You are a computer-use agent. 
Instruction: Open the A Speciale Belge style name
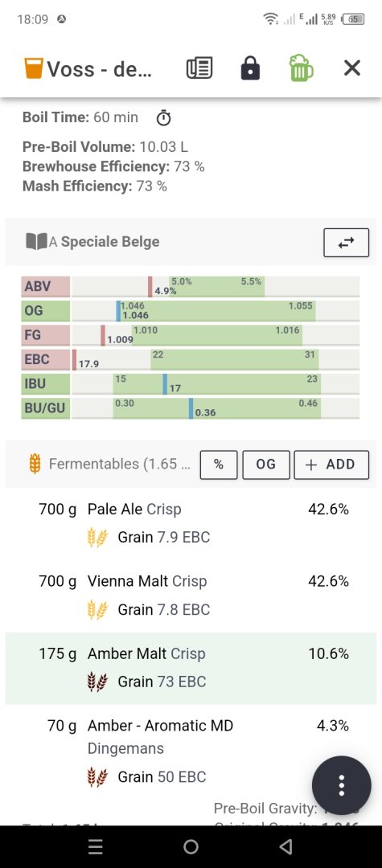(x=104, y=242)
